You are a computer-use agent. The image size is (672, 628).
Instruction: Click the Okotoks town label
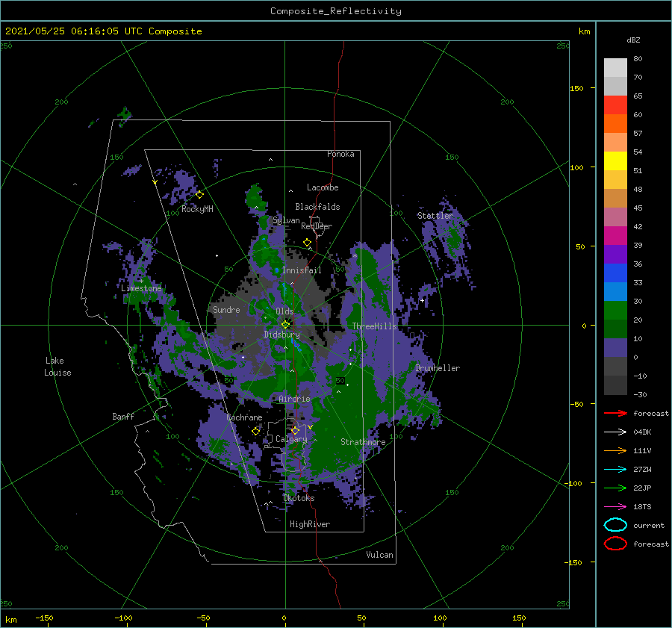click(299, 498)
